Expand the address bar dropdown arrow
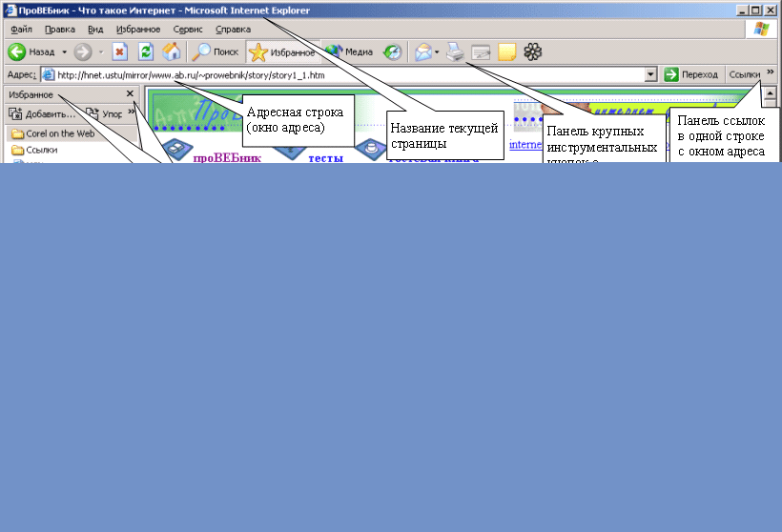This screenshot has width=782, height=532. tap(650, 74)
